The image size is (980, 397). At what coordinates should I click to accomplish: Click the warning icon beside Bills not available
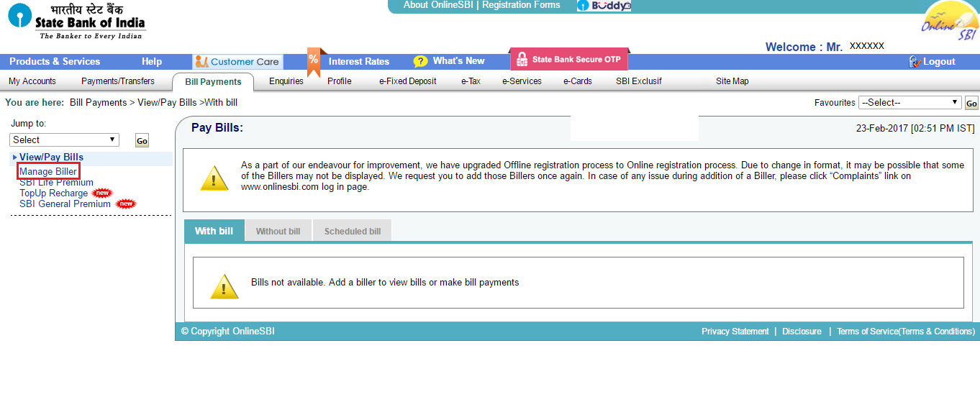pyautogui.click(x=224, y=286)
